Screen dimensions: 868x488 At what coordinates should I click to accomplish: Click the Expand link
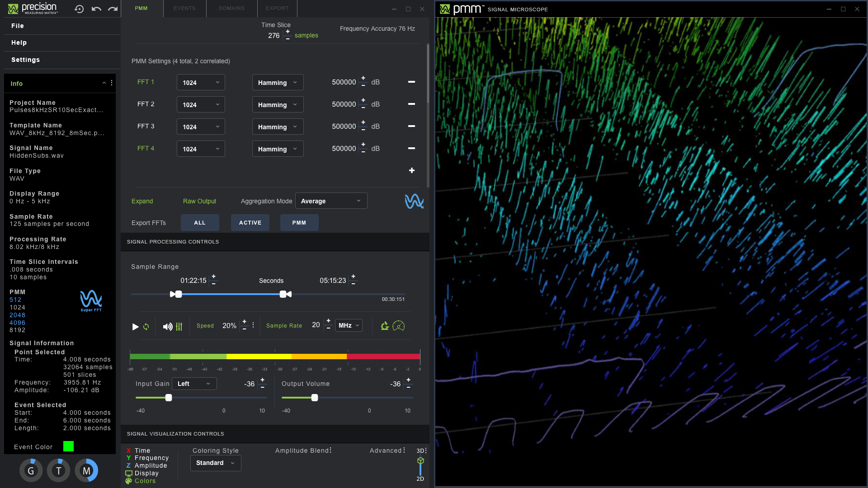[142, 201]
